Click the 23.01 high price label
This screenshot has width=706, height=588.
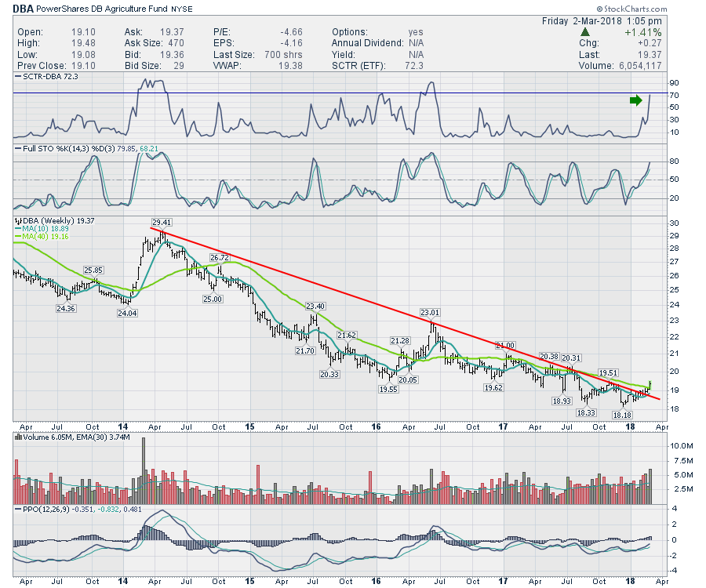[430, 313]
